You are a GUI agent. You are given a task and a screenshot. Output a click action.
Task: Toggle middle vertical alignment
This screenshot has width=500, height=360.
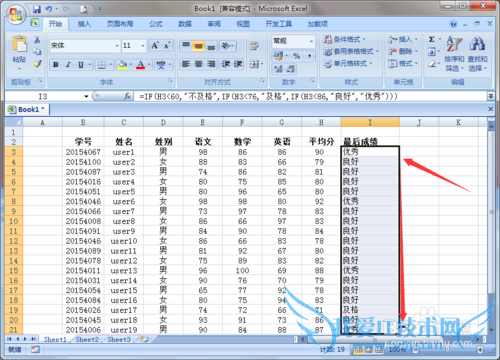coord(198,46)
